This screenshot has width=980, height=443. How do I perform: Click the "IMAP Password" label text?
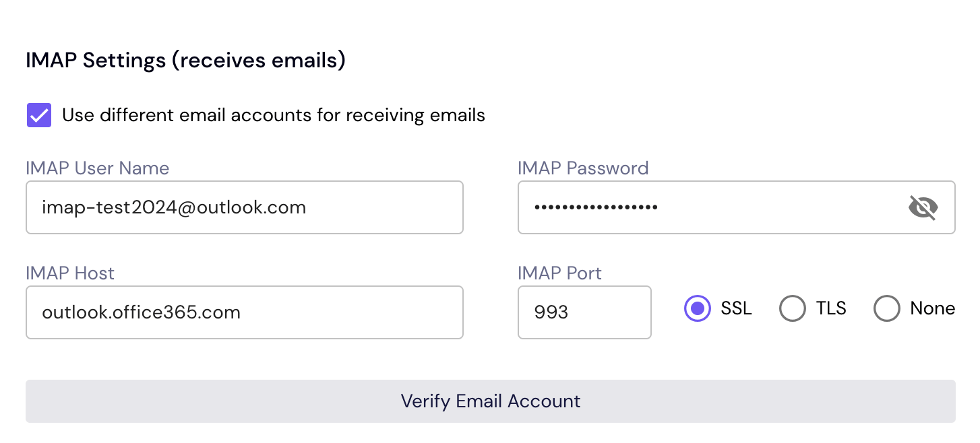[582, 168]
